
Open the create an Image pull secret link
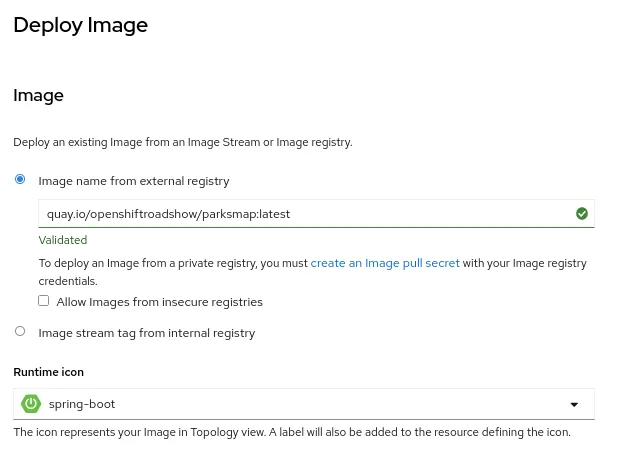click(385, 263)
